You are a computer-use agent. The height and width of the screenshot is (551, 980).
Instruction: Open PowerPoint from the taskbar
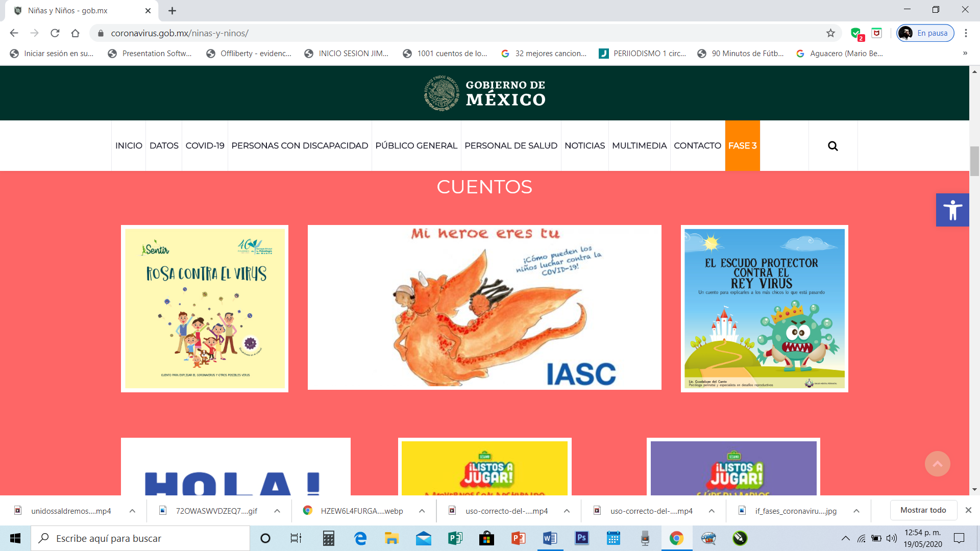click(519, 538)
